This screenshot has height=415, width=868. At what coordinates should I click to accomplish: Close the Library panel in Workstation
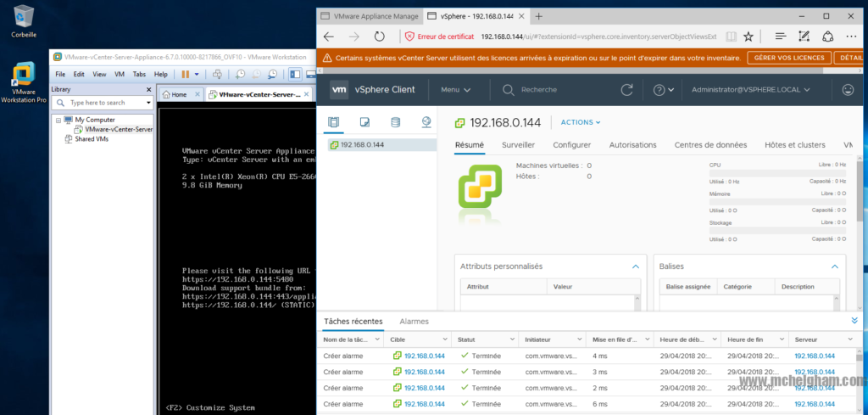[148, 89]
